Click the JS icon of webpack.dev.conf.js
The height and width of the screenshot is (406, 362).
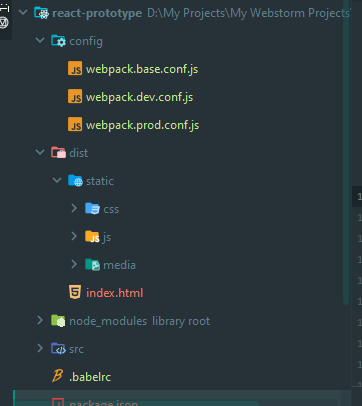[x=75, y=97]
